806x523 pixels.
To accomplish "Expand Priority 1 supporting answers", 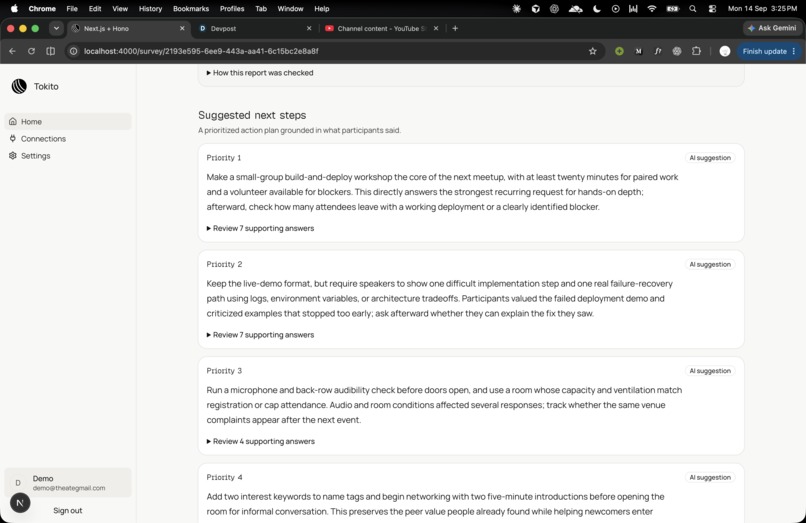I will click(x=260, y=228).
